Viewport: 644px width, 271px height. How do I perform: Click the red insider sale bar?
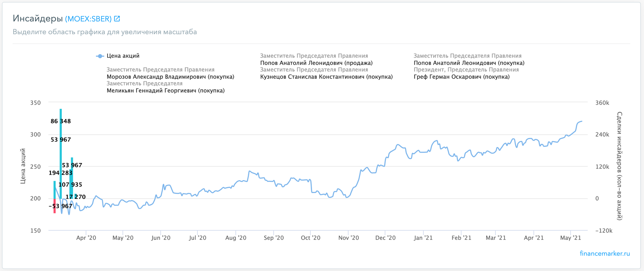[55, 206]
